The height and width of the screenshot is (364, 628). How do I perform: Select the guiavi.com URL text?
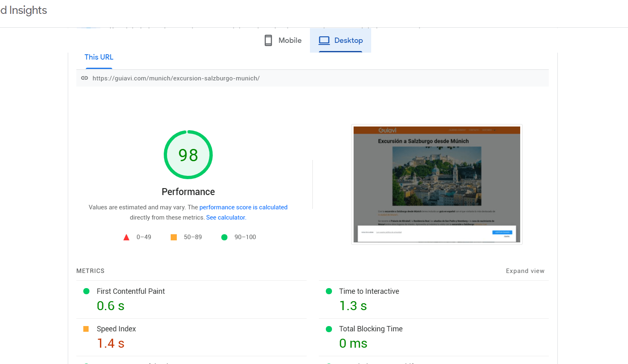click(176, 78)
